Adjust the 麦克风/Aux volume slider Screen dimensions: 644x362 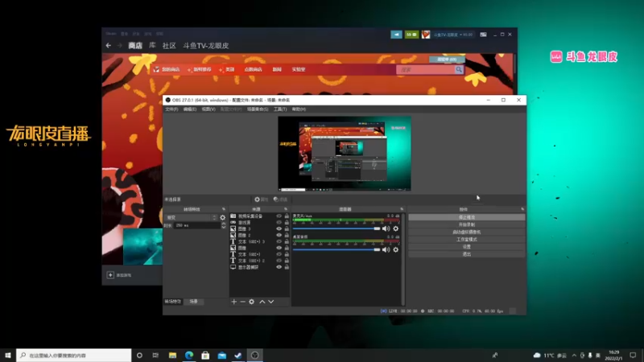(x=336, y=228)
